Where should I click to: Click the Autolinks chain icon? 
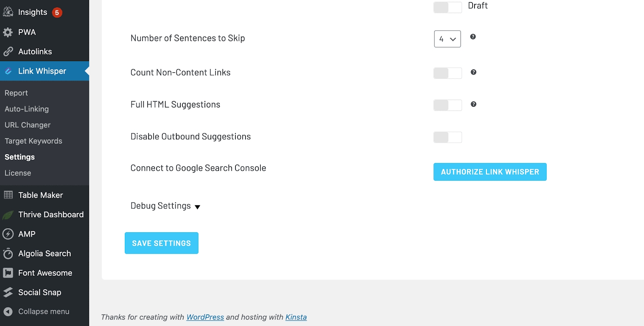(8, 52)
